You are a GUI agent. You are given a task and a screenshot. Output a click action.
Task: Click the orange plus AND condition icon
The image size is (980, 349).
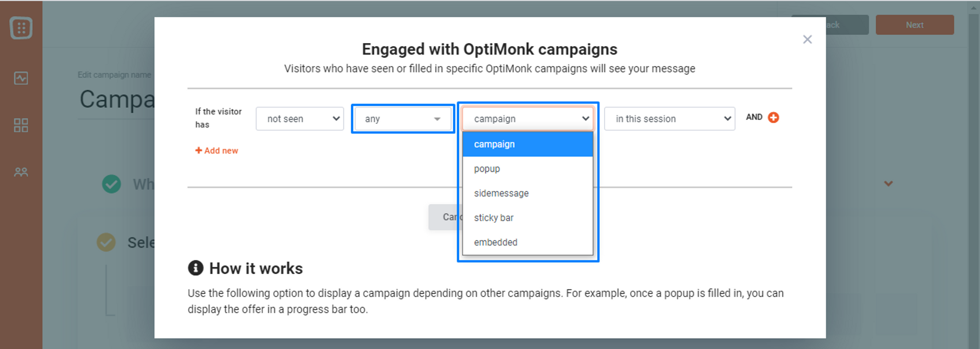click(773, 117)
